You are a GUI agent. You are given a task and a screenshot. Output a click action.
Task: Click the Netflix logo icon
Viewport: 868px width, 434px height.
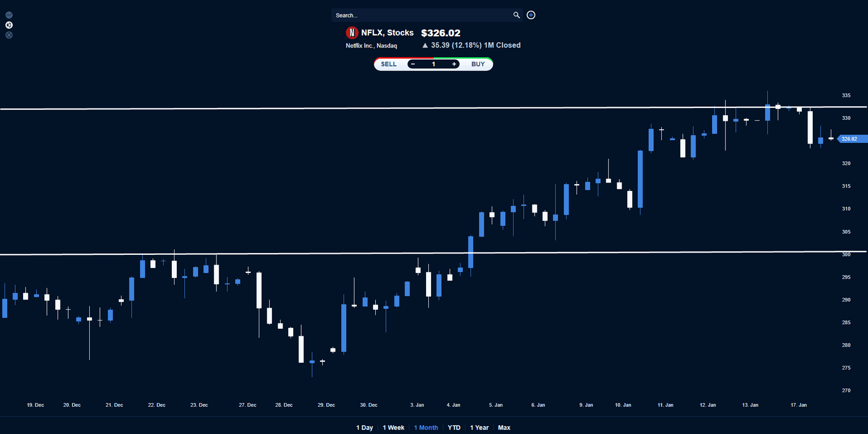[x=352, y=33]
